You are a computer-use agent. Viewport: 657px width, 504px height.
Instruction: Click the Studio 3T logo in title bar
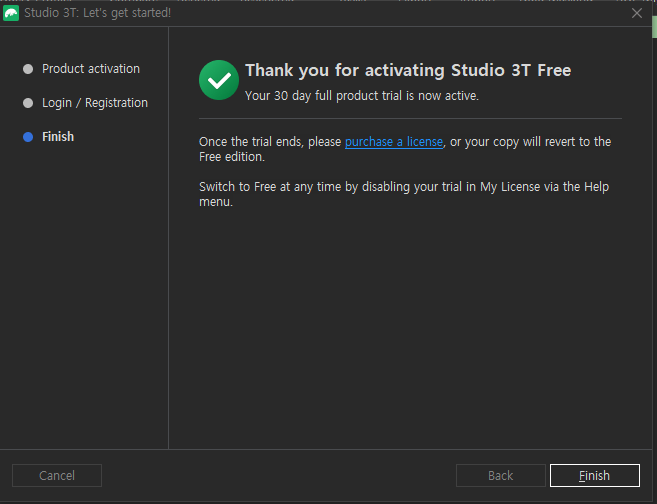pos(11,13)
